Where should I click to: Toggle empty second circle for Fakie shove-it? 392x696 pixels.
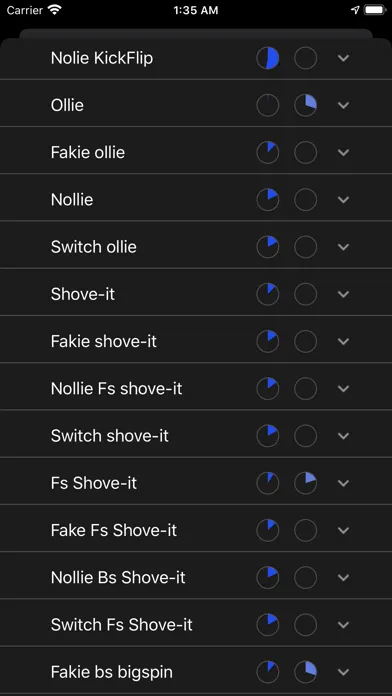[x=305, y=341]
